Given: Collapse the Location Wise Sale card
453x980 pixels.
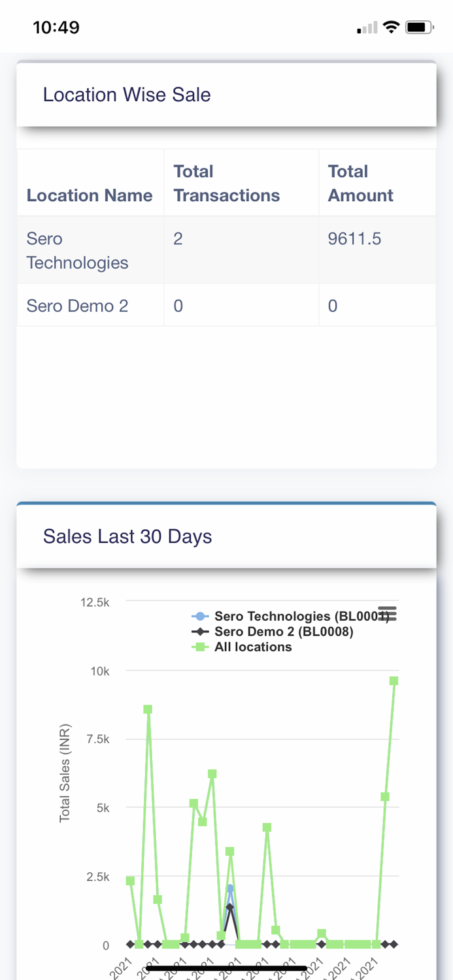Looking at the screenshot, I should coord(126,95).
